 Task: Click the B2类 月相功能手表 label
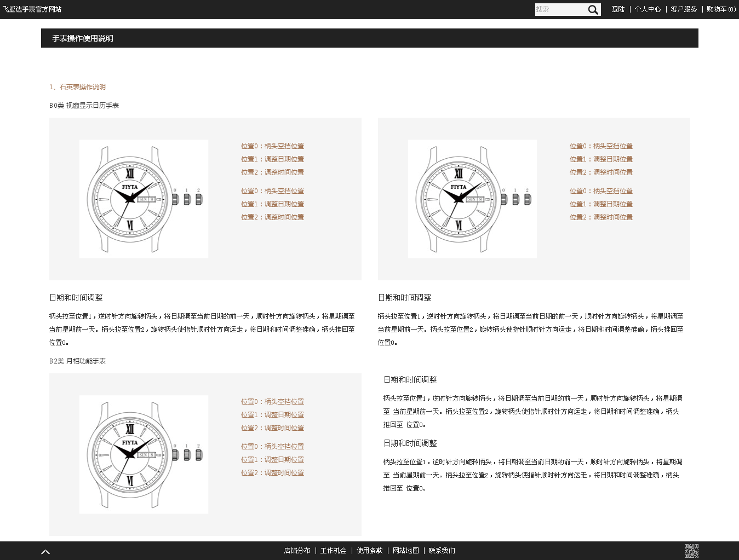click(x=77, y=361)
